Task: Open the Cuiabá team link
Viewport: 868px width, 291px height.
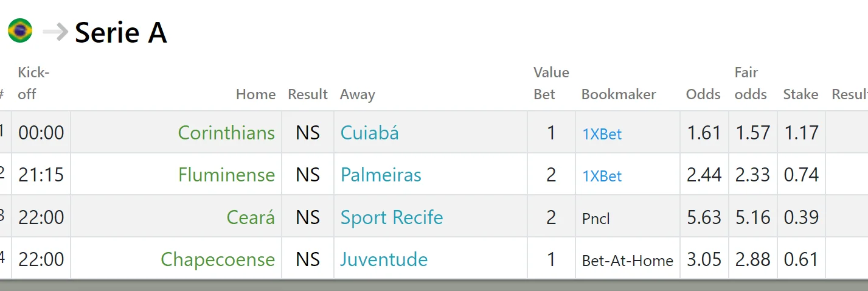Action: 369,133
